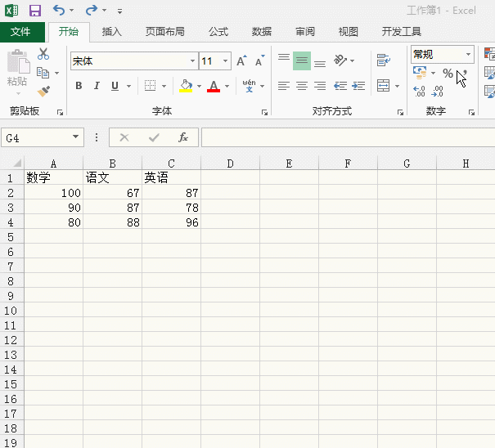Image resolution: width=495 pixels, height=448 pixels.
Task: Expand the Paste options arrow
Action: [18, 93]
